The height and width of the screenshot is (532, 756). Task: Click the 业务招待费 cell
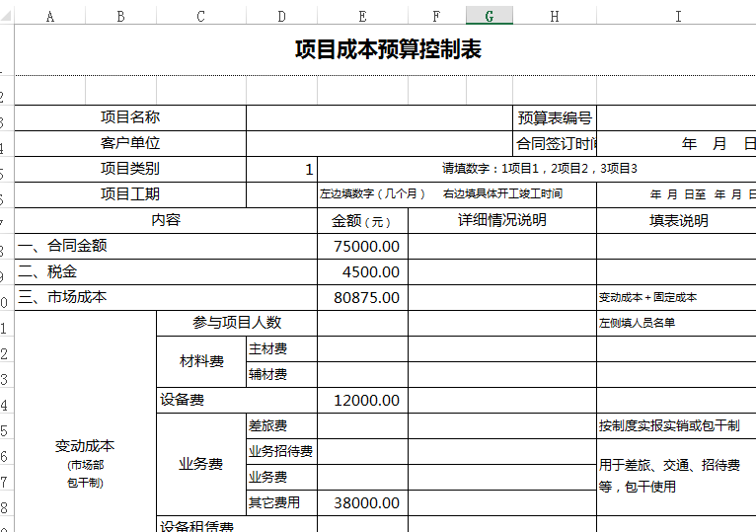pos(281,451)
